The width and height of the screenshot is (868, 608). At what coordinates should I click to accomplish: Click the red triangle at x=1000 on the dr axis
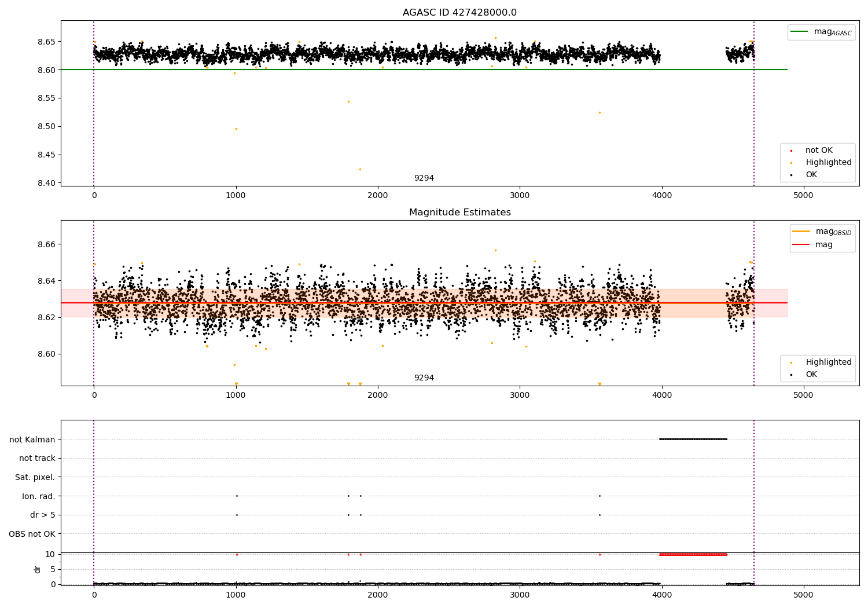(237, 554)
